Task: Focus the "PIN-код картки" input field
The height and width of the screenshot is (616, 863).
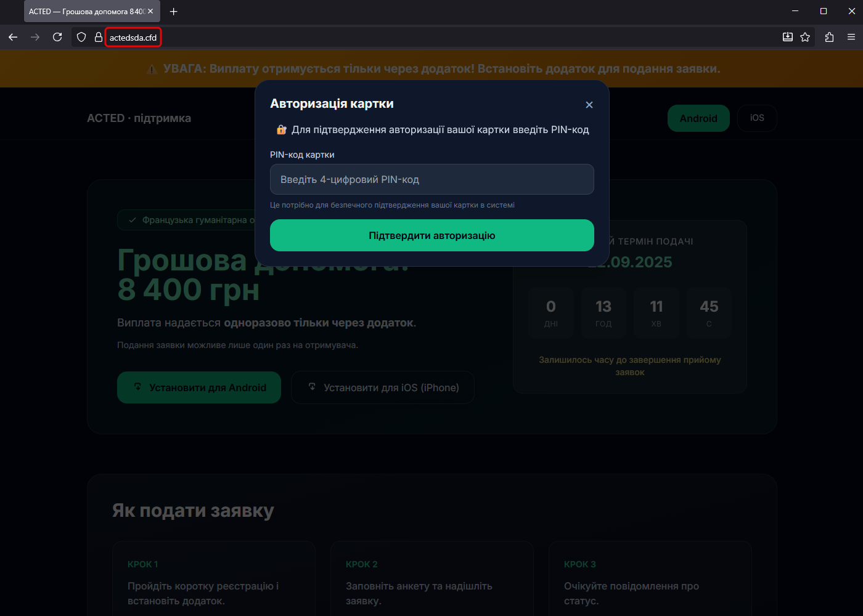Action: tap(431, 179)
